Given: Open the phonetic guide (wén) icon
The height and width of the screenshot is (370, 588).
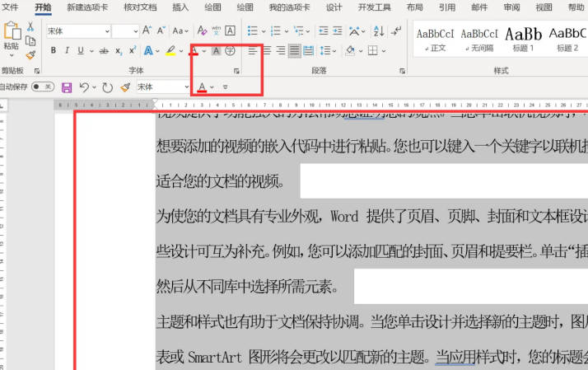Looking at the screenshot, I should [217, 30].
